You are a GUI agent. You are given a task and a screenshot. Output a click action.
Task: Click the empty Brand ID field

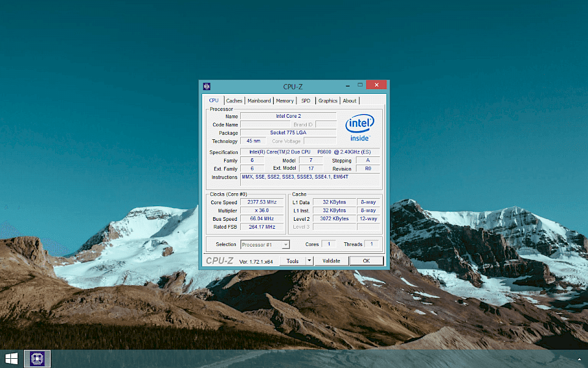(326, 125)
